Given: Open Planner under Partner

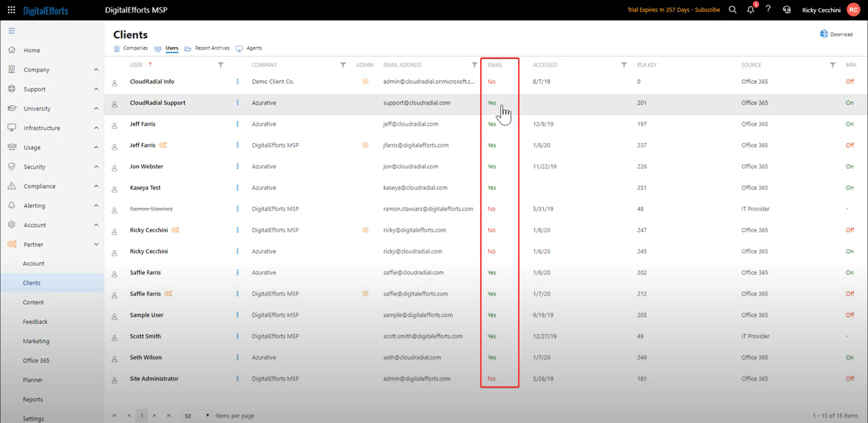Looking at the screenshot, I should pos(33,380).
